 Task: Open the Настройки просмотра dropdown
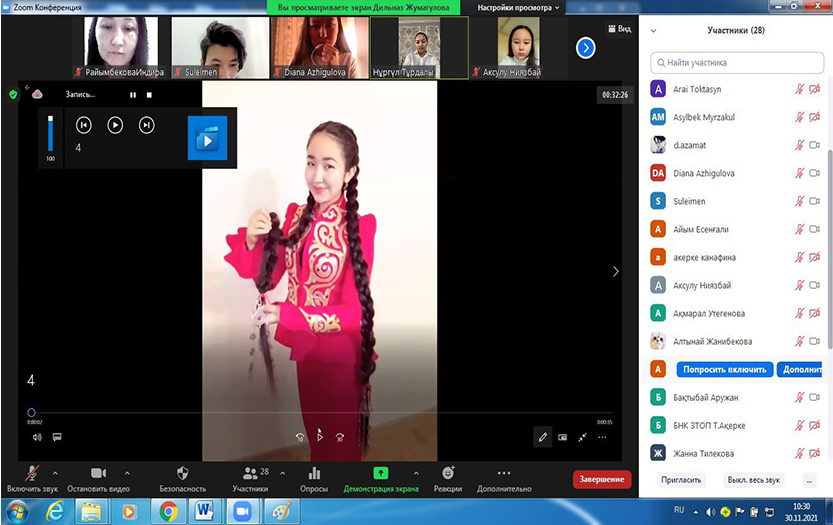[514, 7]
